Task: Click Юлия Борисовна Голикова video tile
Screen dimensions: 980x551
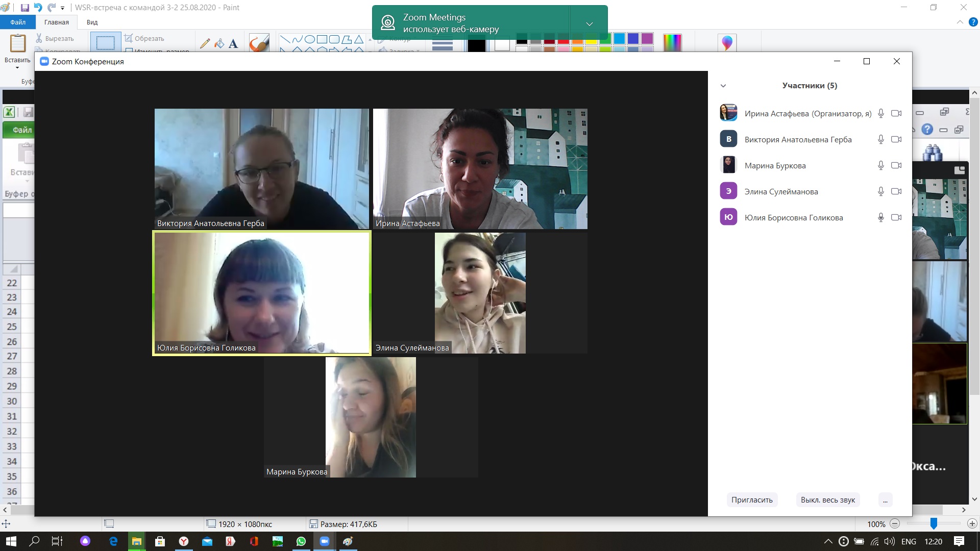Action: (x=261, y=293)
